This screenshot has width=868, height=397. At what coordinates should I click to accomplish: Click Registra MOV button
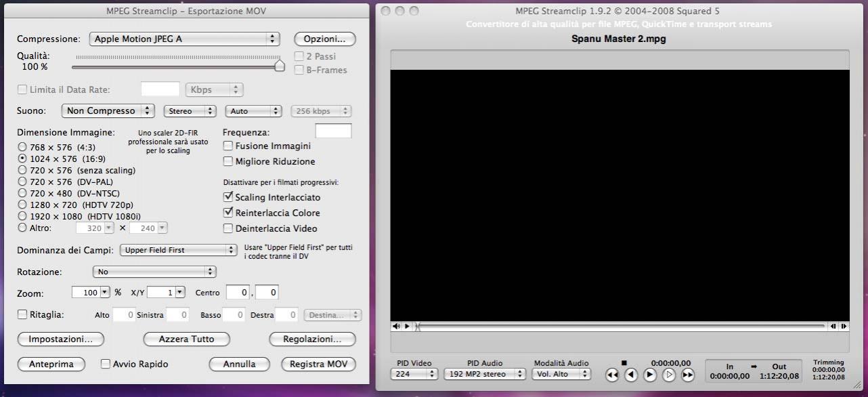pos(318,364)
